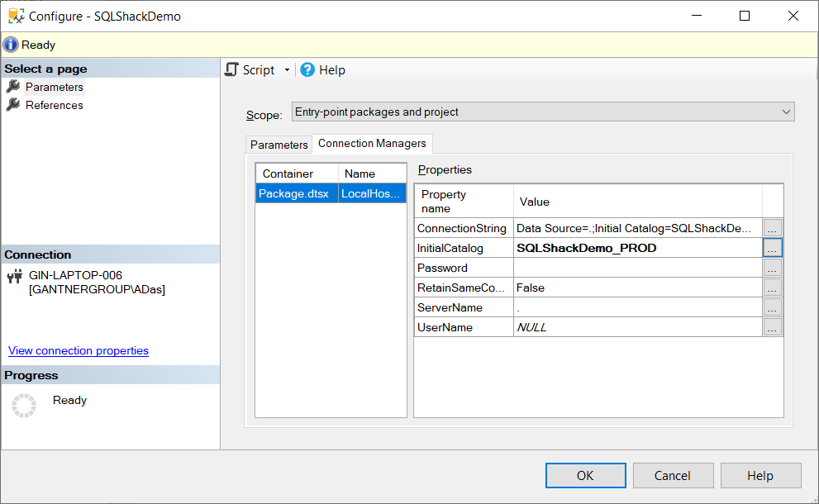This screenshot has height=504, width=819.
Task: Click the Help toolbar label
Action: tap(332, 70)
